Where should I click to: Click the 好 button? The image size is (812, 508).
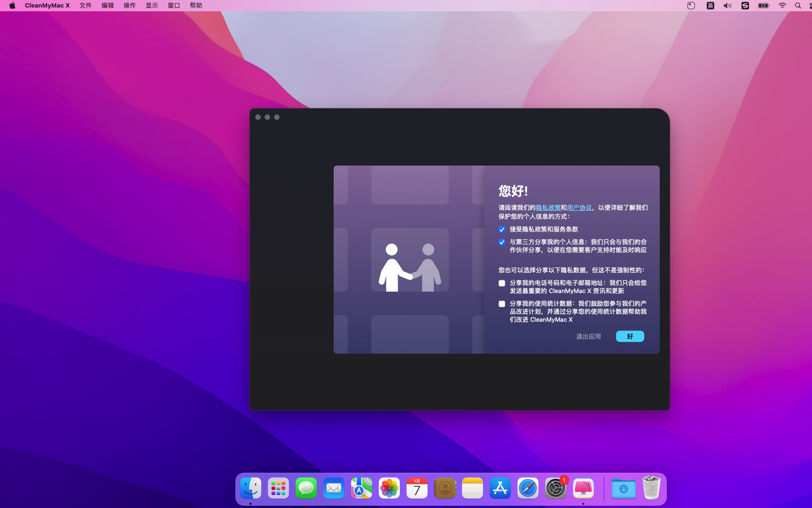point(630,336)
